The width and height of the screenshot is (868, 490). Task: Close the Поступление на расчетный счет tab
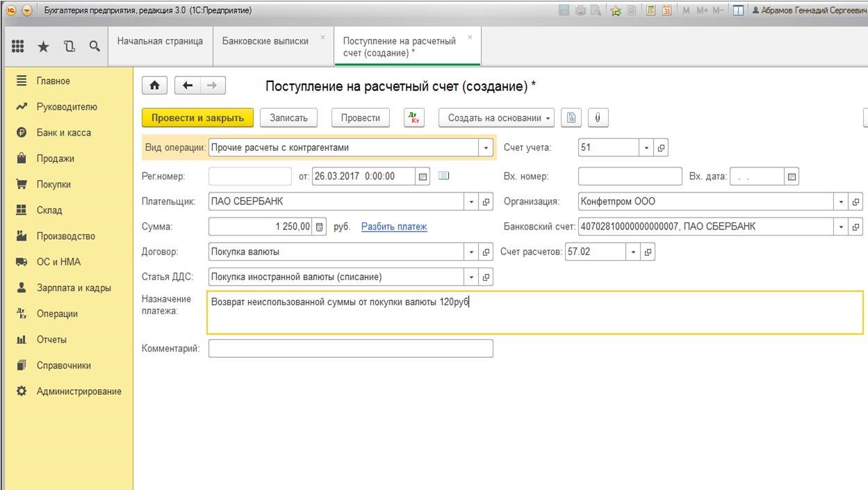click(x=470, y=38)
